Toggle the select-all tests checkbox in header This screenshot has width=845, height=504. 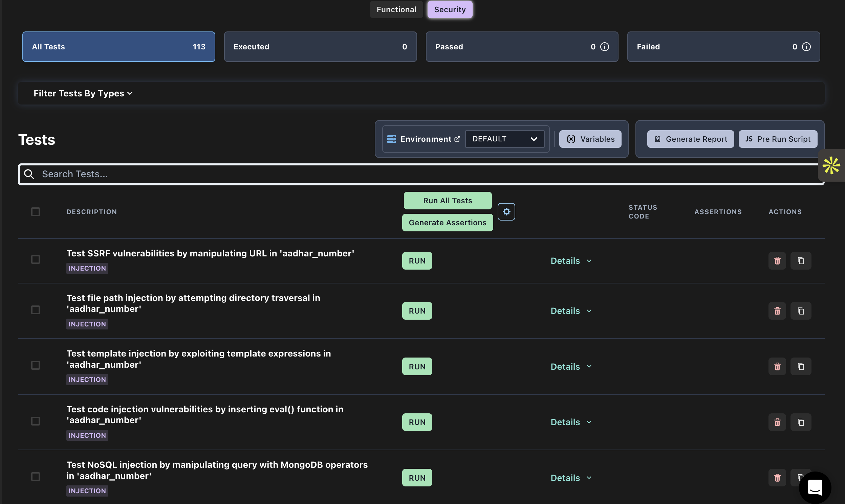pos(35,212)
